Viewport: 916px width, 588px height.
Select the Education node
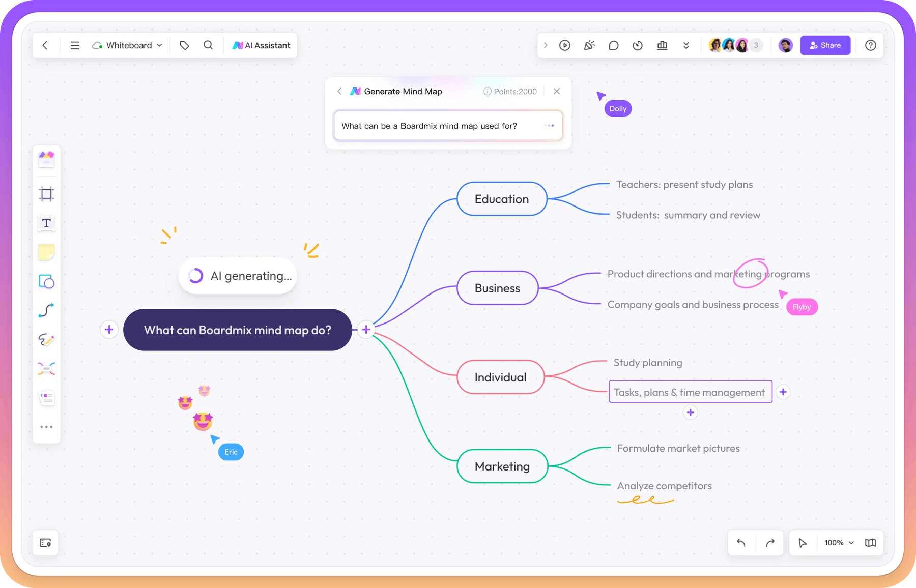point(502,199)
